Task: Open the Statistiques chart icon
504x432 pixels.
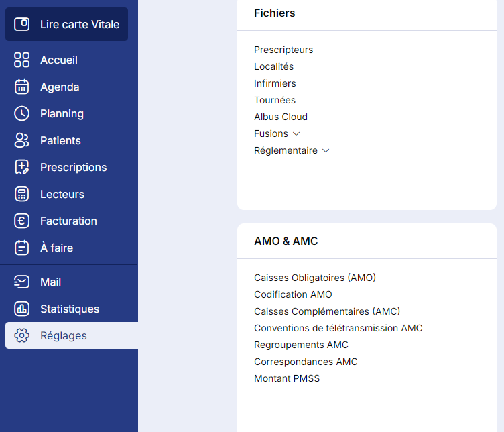Action: coord(22,309)
